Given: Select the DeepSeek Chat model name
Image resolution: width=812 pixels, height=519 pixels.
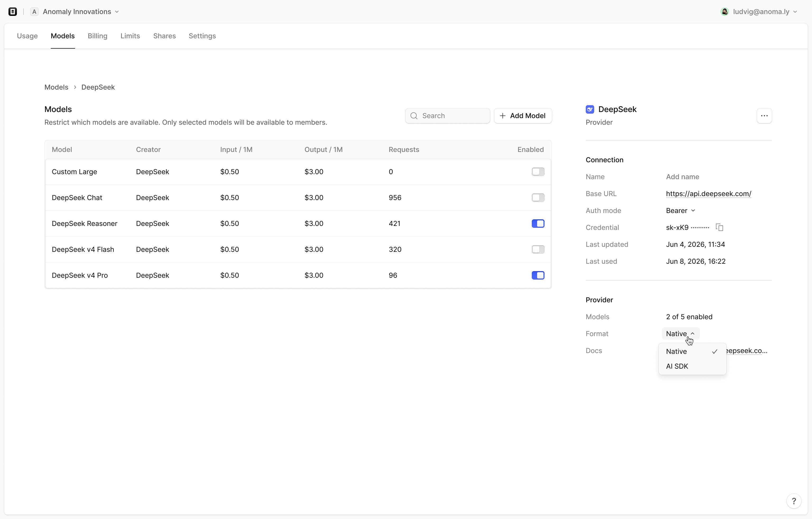Looking at the screenshot, I should 77,198.
